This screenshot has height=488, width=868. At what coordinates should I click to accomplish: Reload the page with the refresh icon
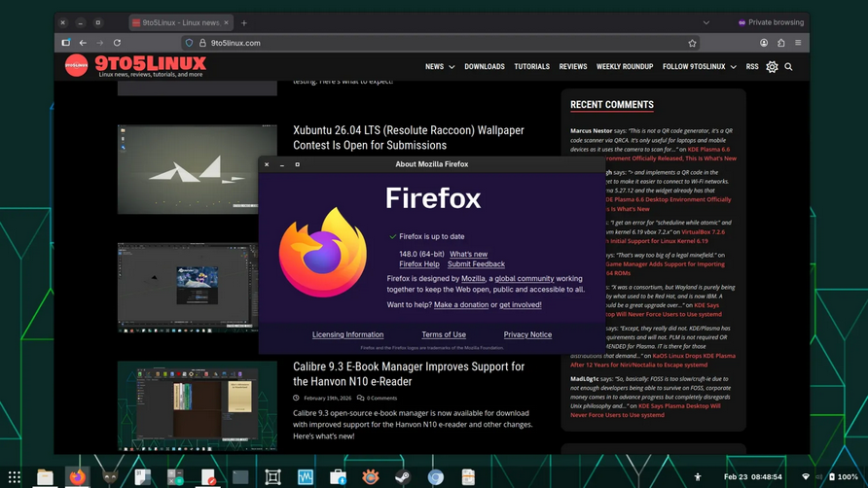117,43
